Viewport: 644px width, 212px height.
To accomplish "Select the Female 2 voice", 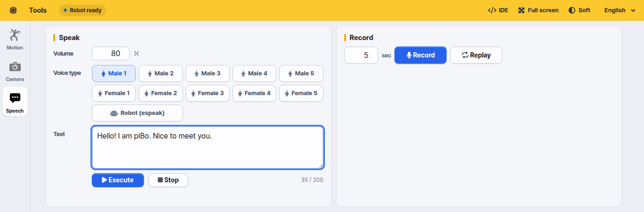I will [x=160, y=93].
